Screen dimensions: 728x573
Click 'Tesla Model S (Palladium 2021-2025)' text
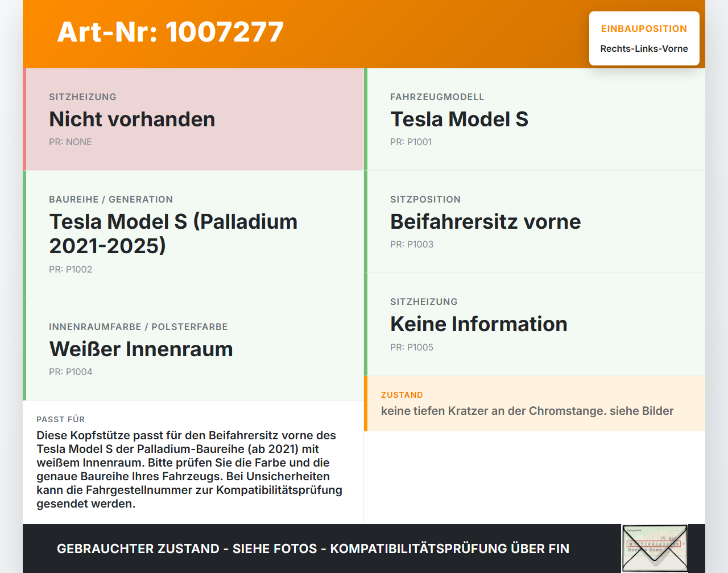tap(173, 233)
